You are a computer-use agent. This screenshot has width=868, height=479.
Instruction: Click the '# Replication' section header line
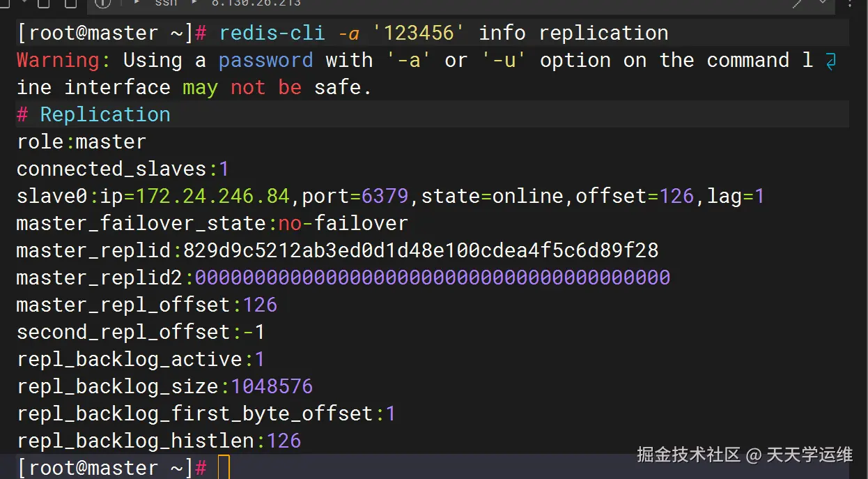(x=93, y=115)
